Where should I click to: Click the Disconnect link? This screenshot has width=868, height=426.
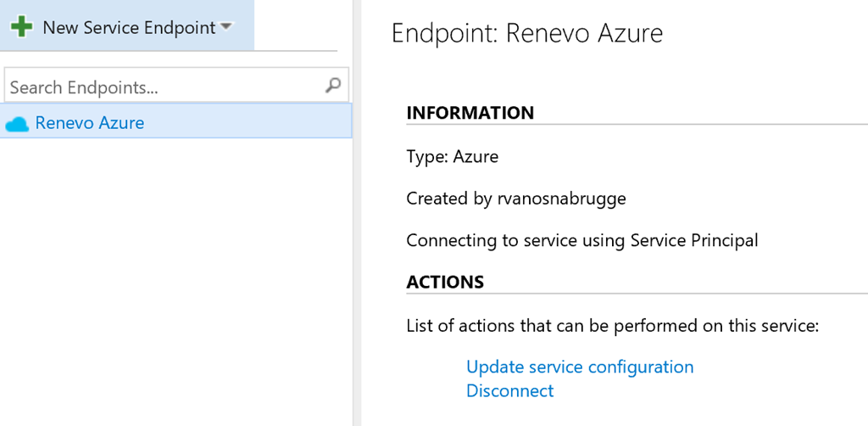(x=509, y=390)
